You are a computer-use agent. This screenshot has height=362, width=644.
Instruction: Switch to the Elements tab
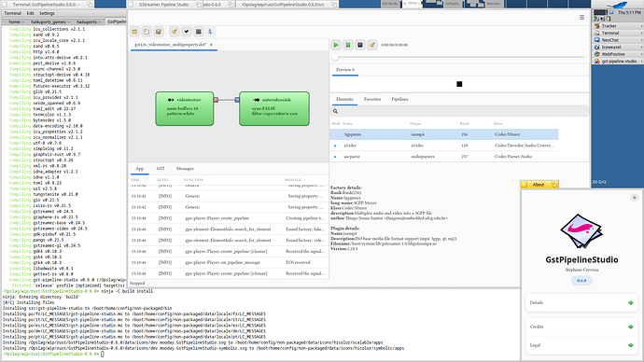tap(344, 99)
